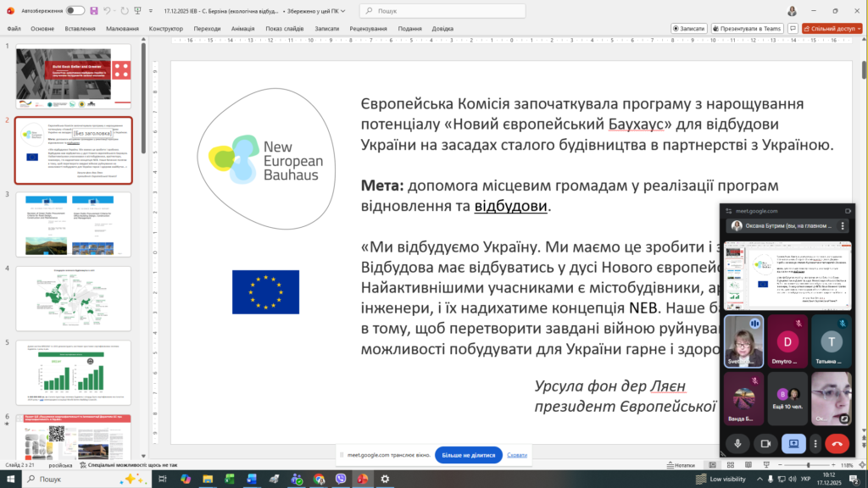The height and width of the screenshot is (488, 868).
Task: Toggle the Автозбереження switch
Action: (x=75, y=11)
